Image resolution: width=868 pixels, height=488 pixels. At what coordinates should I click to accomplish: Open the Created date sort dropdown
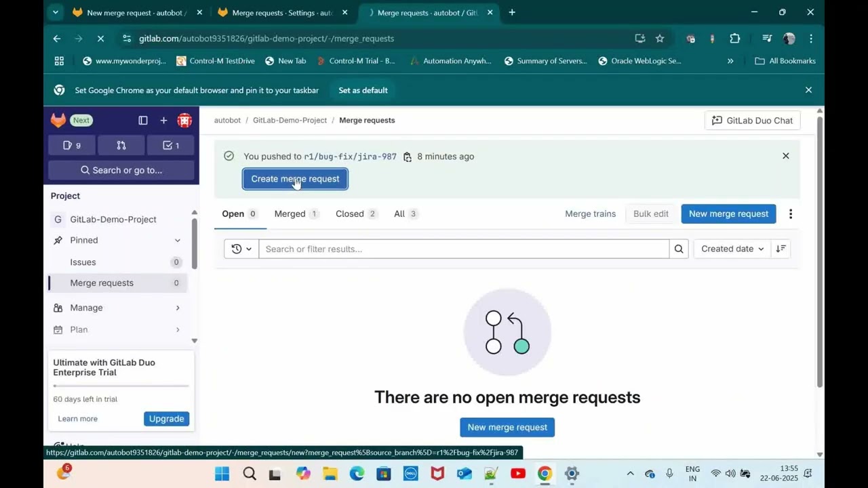pyautogui.click(x=732, y=249)
